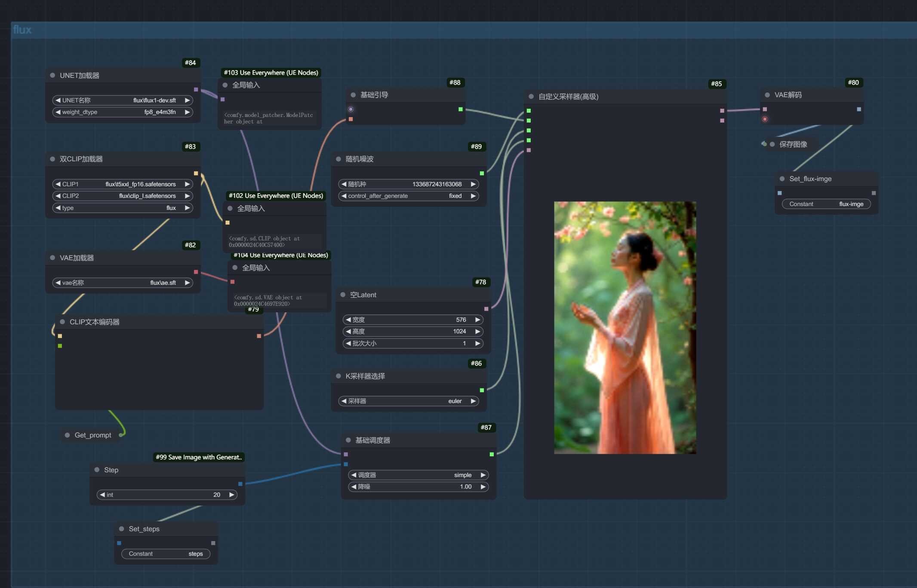Click the 随机噪波 noise output socket
This screenshot has width=917, height=588.
tap(482, 173)
